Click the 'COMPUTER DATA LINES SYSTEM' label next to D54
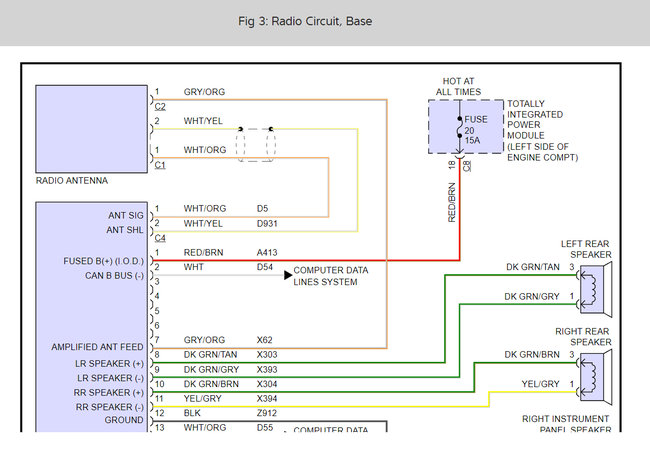The image size is (650, 451). [x=331, y=276]
